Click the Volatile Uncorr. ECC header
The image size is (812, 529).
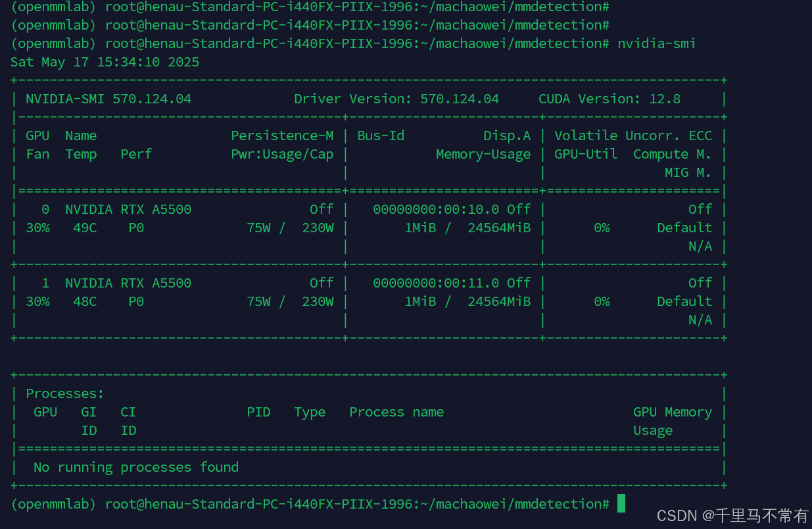633,136
